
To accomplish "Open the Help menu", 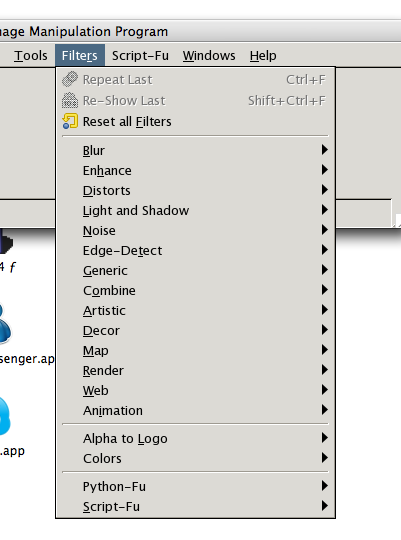I will pyautogui.click(x=263, y=55).
